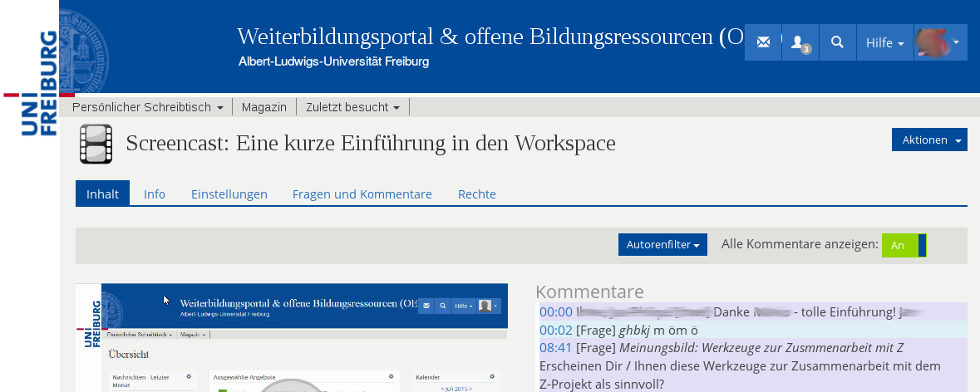This screenshot has width=980, height=392.
Task: Click the screencast video preview
Action: [x=294, y=337]
